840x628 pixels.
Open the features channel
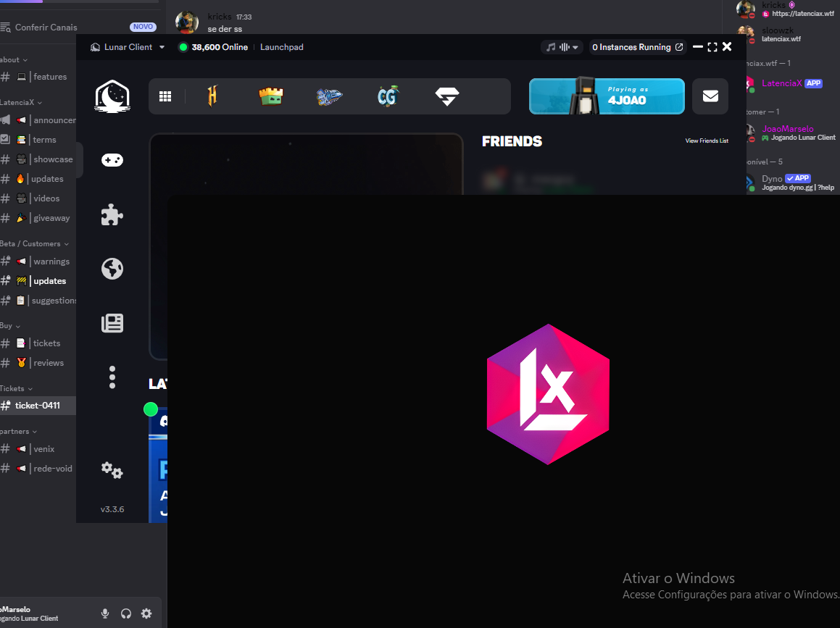click(38, 77)
